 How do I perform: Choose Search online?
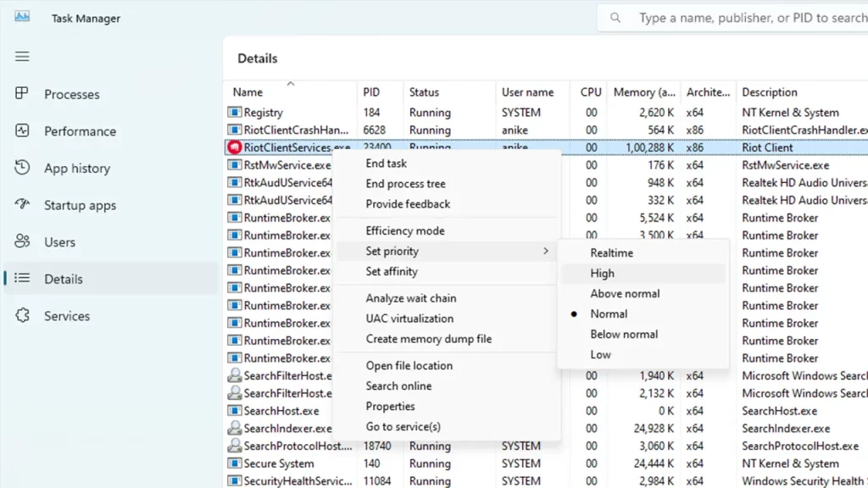pos(446,386)
